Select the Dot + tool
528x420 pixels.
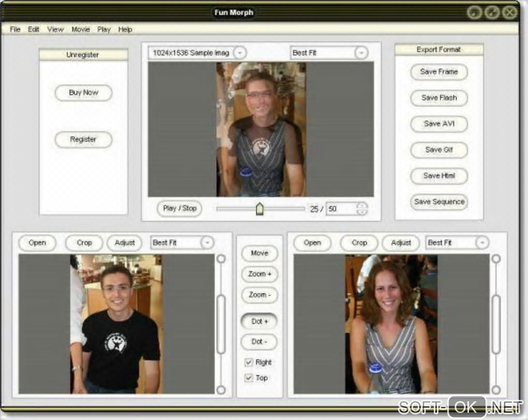[x=260, y=321]
